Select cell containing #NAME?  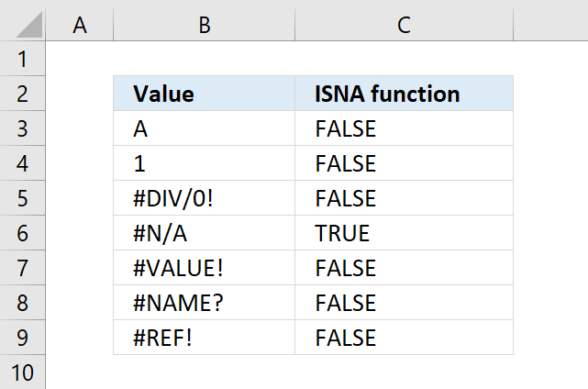(205, 303)
